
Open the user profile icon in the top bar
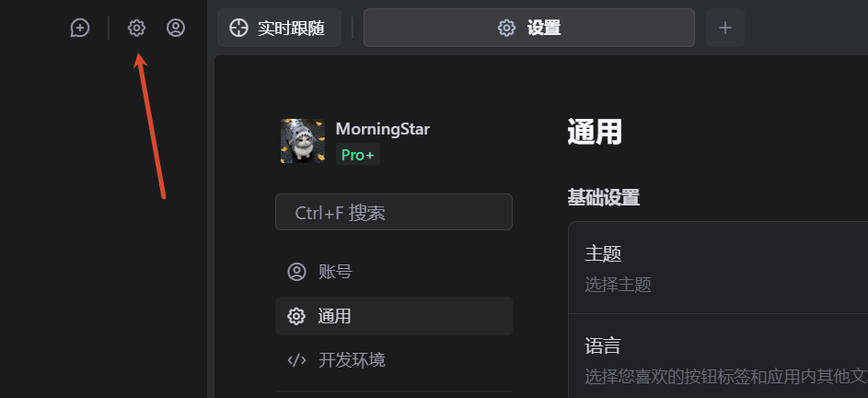176,28
